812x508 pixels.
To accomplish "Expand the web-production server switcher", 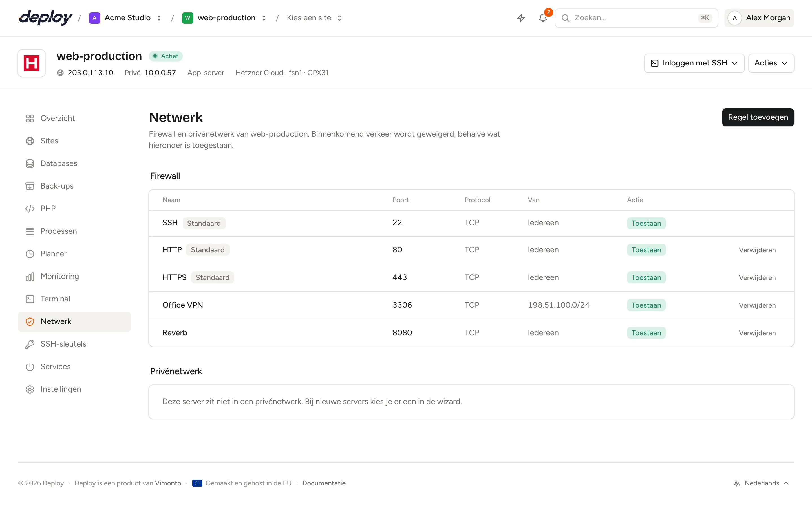I will [264, 18].
